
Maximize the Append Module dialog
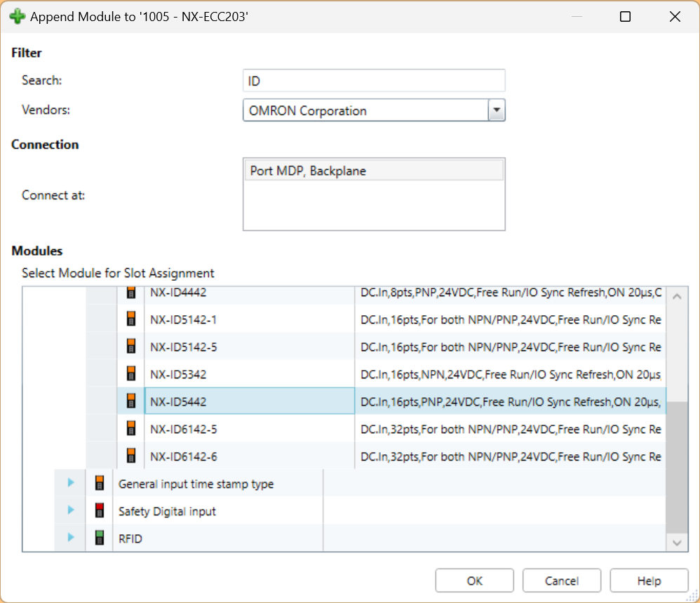pyautogui.click(x=625, y=17)
